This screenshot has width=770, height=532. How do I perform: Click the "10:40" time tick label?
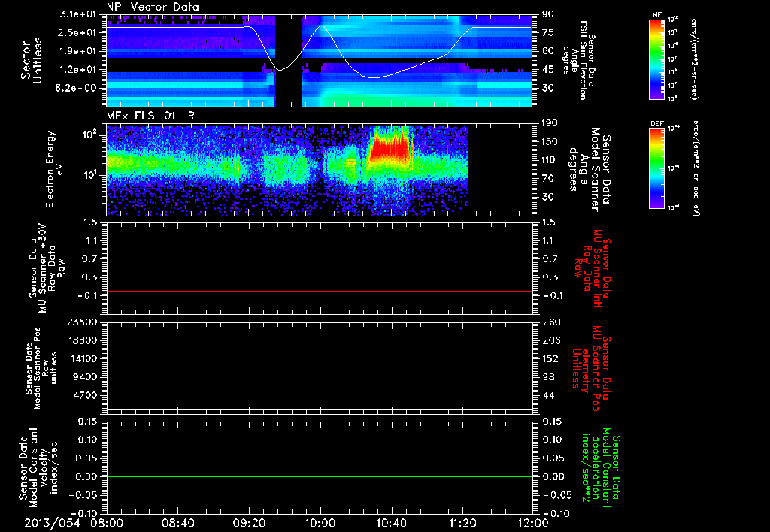(391, 523)
